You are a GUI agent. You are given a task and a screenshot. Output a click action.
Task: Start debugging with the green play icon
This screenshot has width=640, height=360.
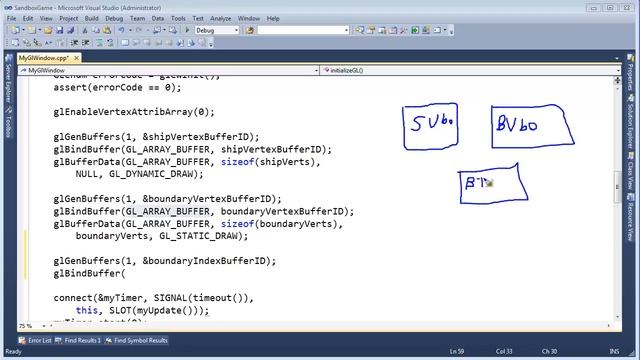[187, 30]
